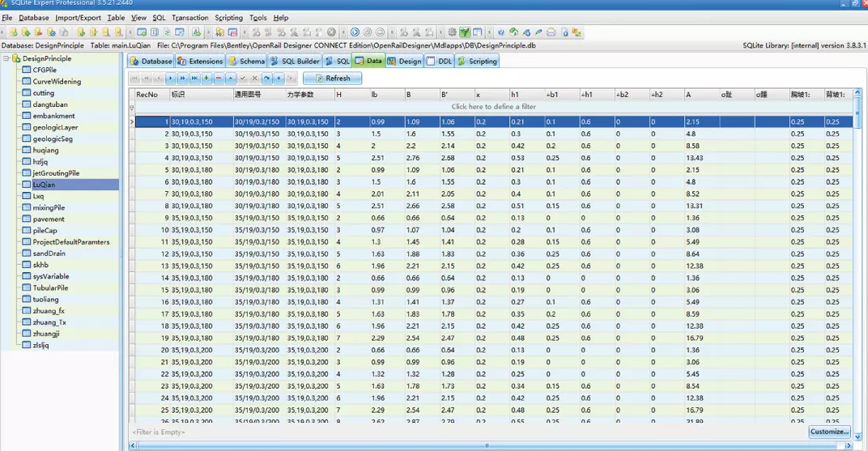Click the filter icon under RecNo header

pos(132,108)
